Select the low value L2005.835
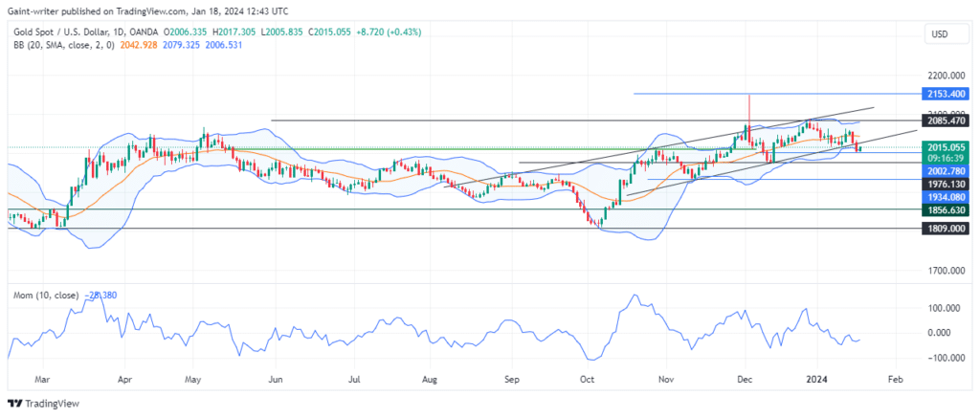This screenshot has height=417, width=980. click(x=282, y=32)
